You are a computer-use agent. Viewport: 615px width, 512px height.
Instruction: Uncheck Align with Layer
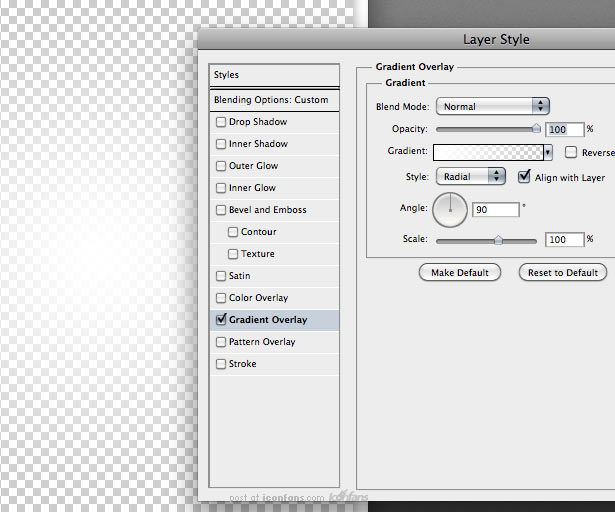point(524,177)
